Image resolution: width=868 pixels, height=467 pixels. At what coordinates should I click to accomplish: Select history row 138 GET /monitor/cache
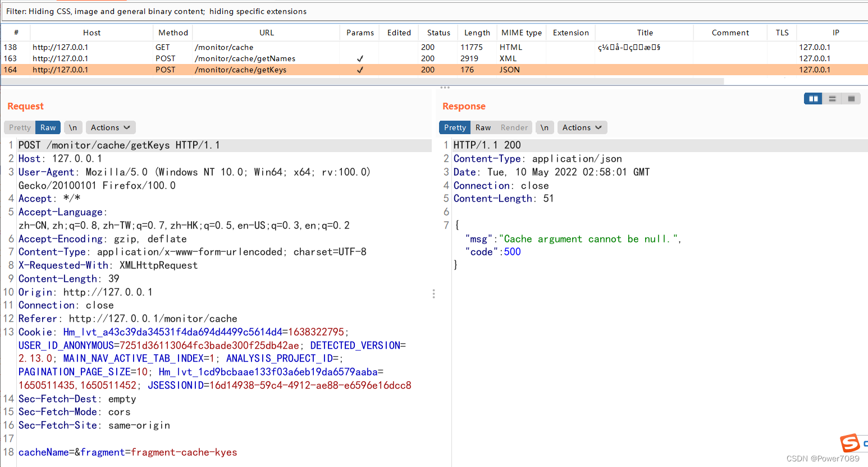point(435,47)
